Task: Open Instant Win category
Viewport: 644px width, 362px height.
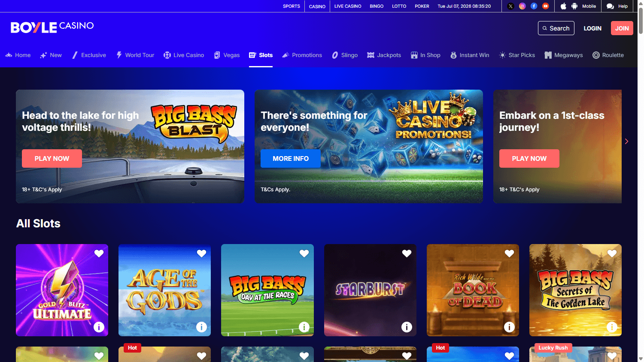Action: [x=470, y=55]
